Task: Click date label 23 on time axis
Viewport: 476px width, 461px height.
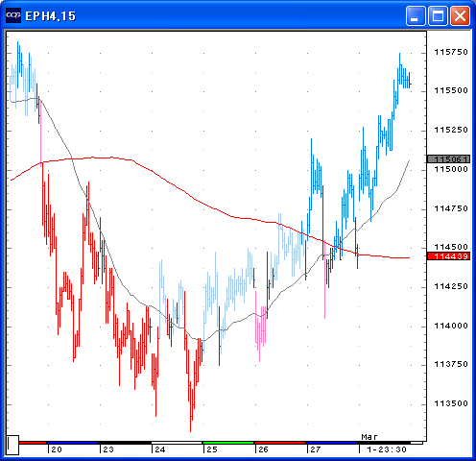Action: 108,449
